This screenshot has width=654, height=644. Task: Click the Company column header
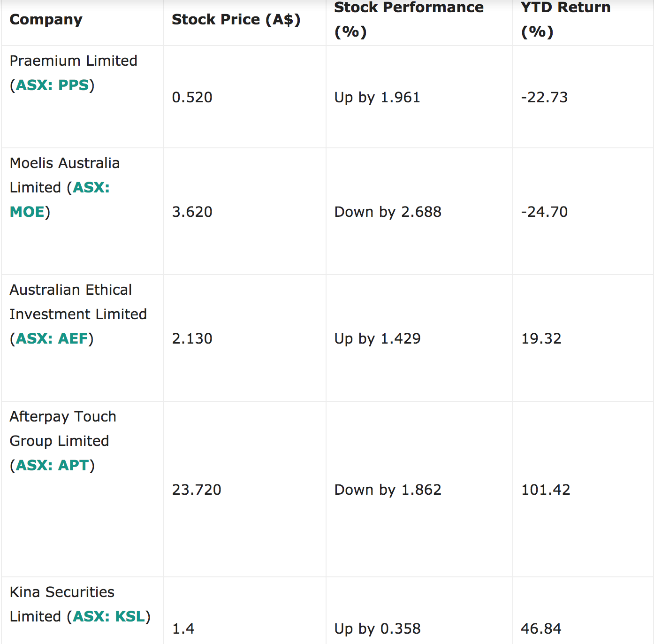[46, 20]
